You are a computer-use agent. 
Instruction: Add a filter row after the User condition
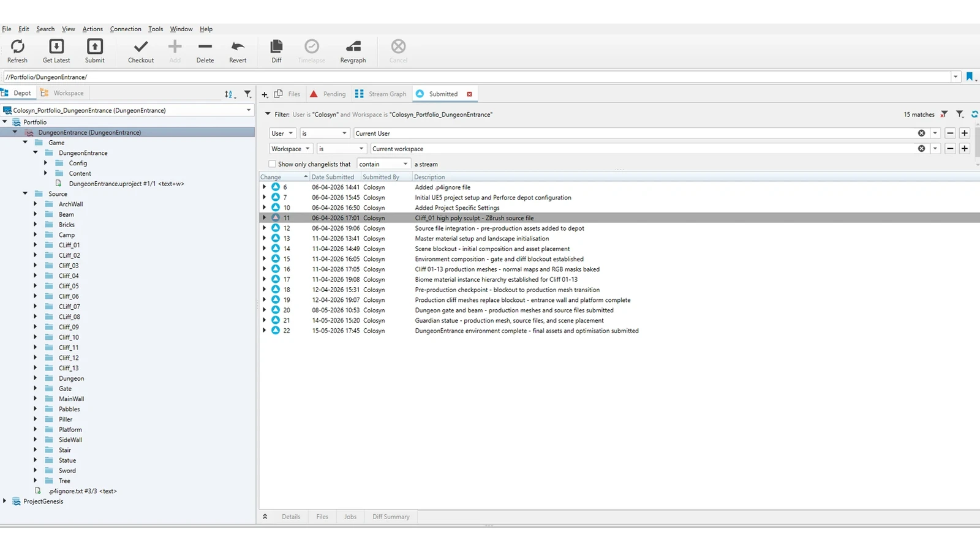tap(965, 133)
